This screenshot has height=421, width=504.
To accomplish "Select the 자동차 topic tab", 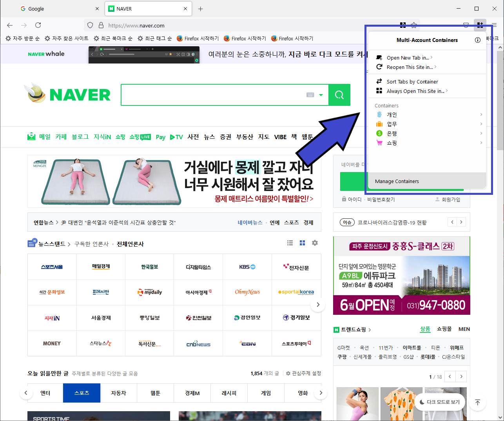I will (118, 393).
